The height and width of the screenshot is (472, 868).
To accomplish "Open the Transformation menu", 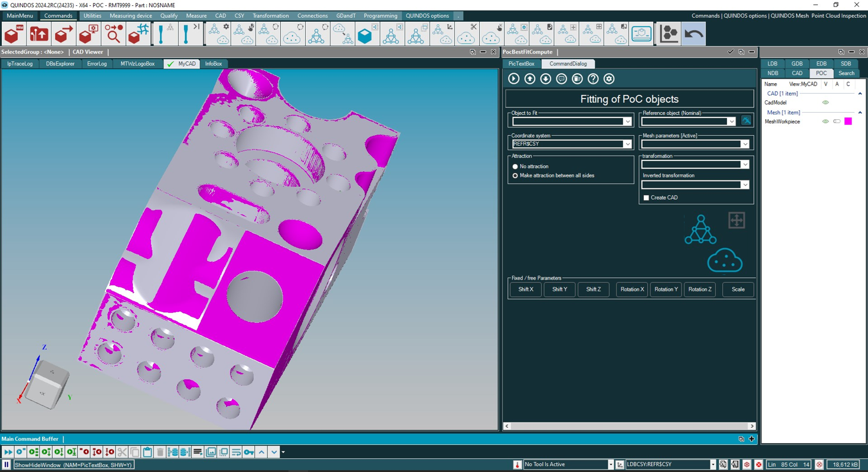I will point(270,16).
